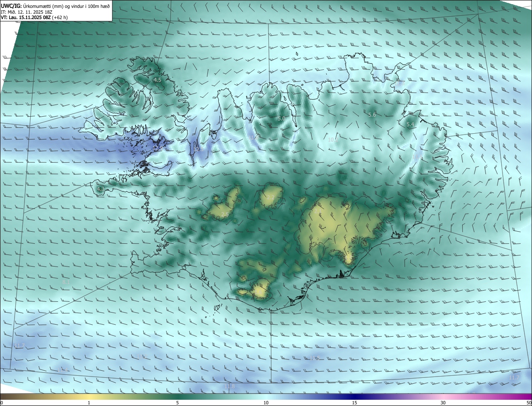Click the 5.4 value label near the east coast
This screenshot has height=406, width=532.
pyautogui.click(x=410, y=125)
